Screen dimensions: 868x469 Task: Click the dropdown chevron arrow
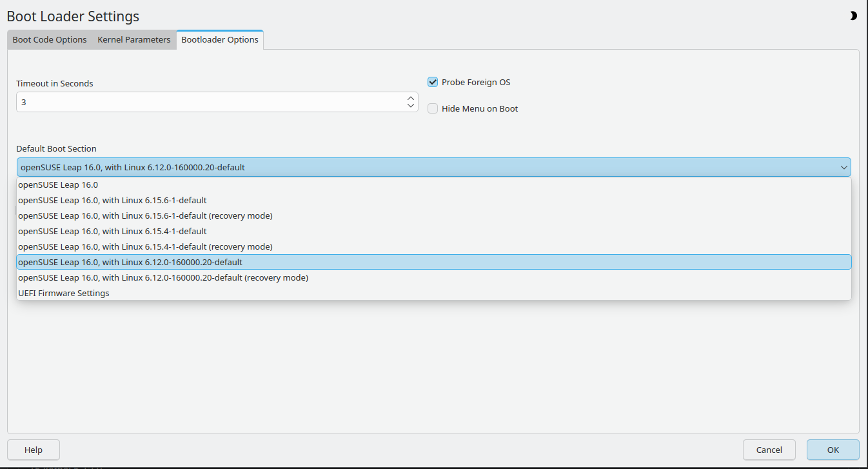[843, 168]
